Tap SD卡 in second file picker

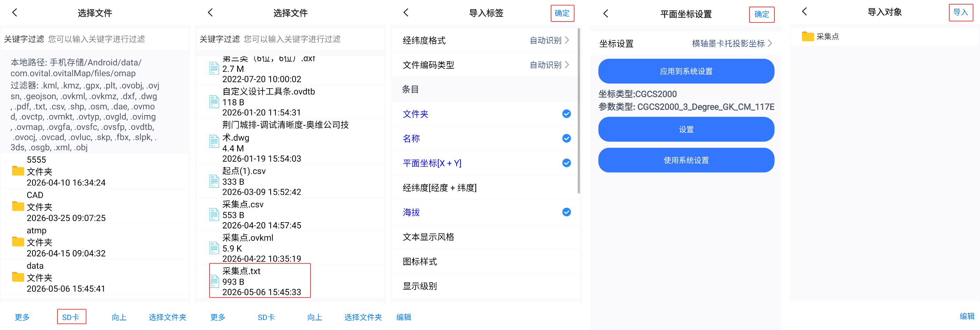click(x=266, y=317)
